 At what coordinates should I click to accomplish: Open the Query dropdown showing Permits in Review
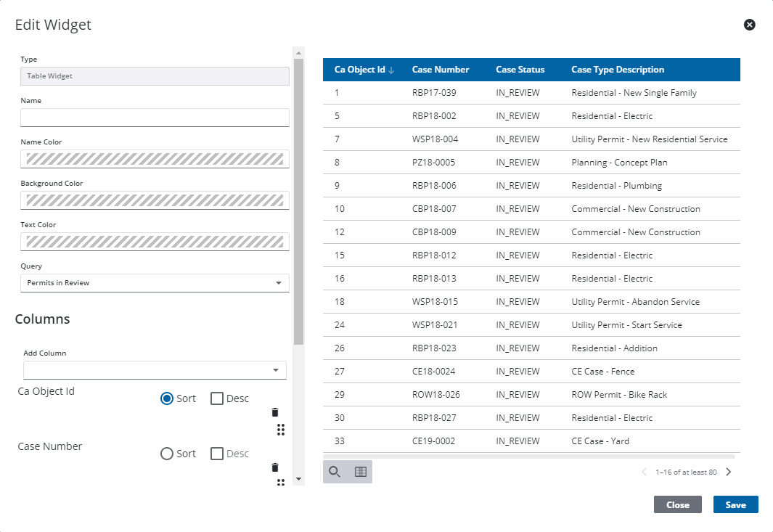tap(155, 283)
